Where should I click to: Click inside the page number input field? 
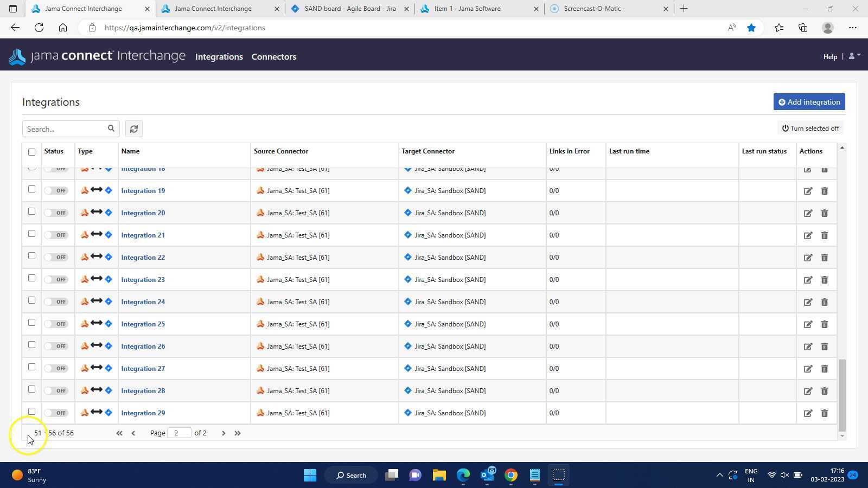pos(179,433)
